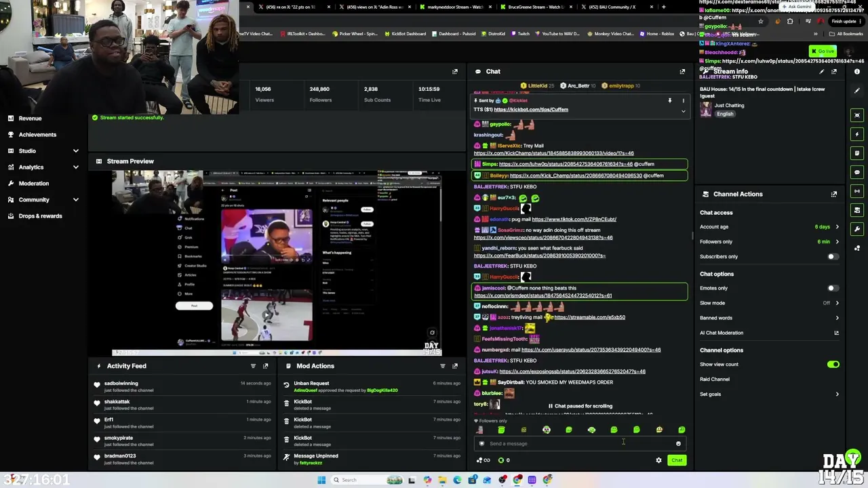Open Set goals arrow
The height and width of the screenshot is (488, 868).
coord(837,394)
